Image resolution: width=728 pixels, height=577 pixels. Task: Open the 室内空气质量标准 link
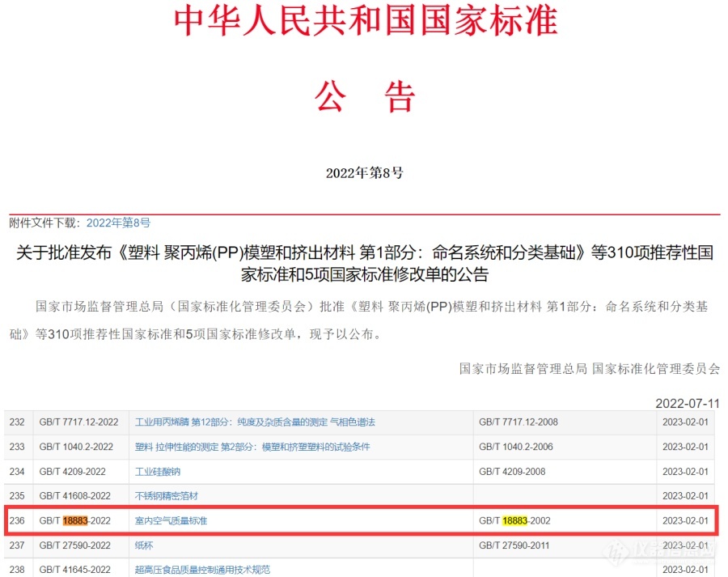(171, 520)
